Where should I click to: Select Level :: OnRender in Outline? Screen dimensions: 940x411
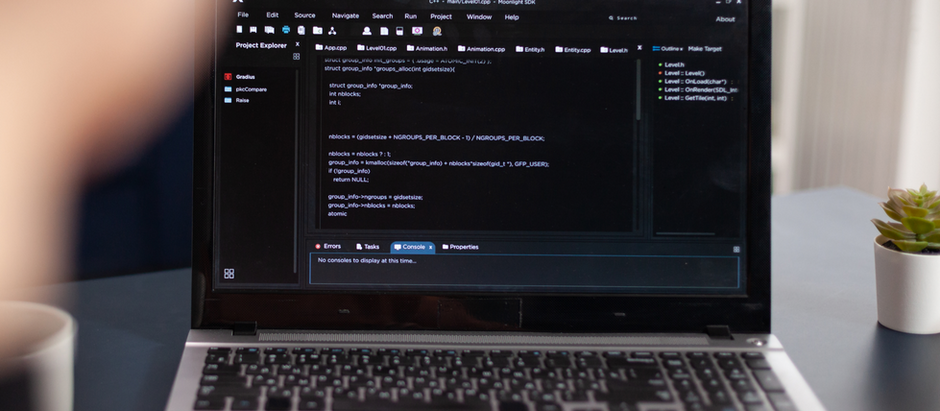(x=701, y=89)
